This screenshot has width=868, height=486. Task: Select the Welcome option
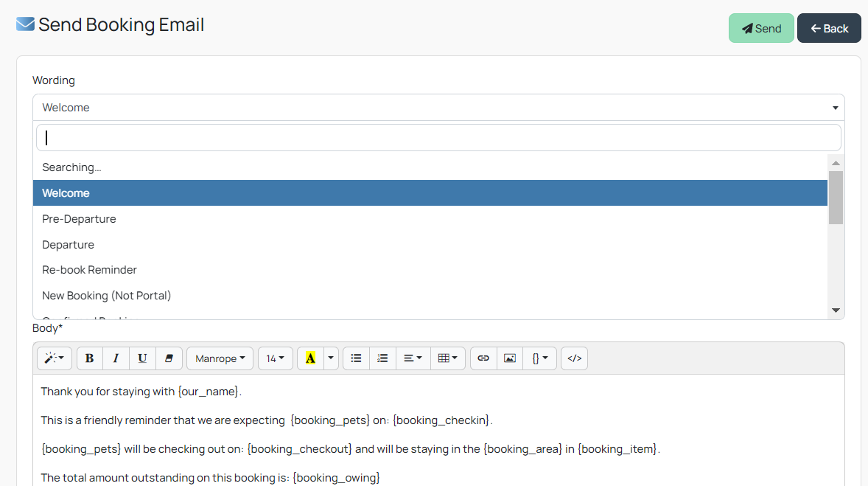pyautogui.click(x=430, y=192)
